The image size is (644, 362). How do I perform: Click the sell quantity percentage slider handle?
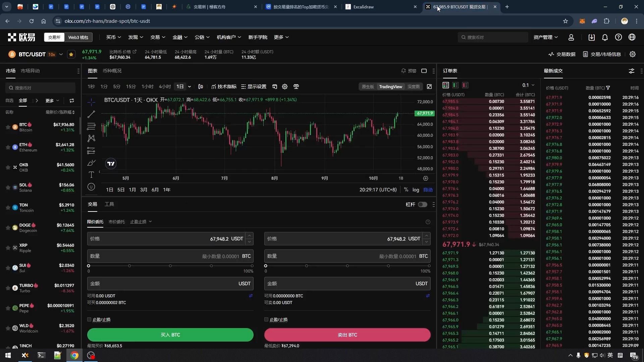pos(266,266)
